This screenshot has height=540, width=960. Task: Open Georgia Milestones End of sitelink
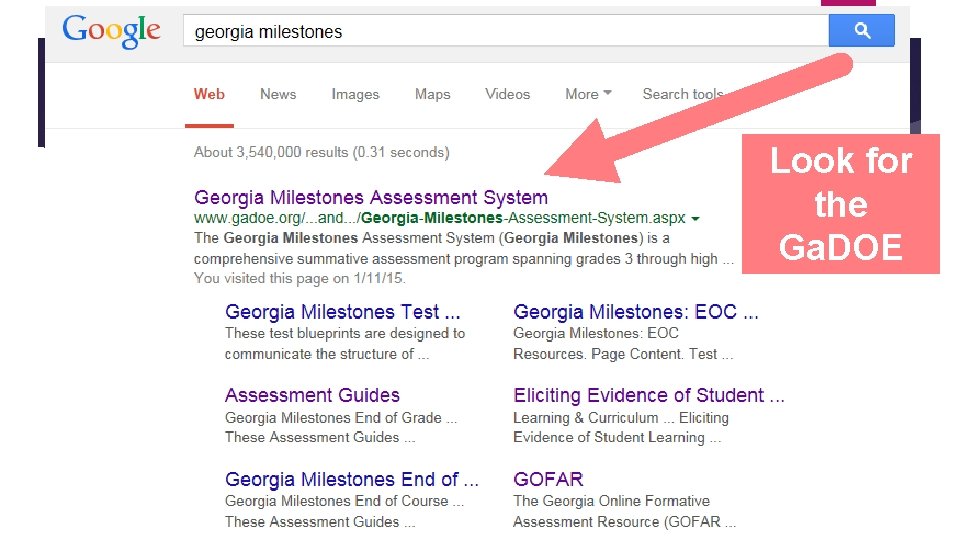pos(352,479)
